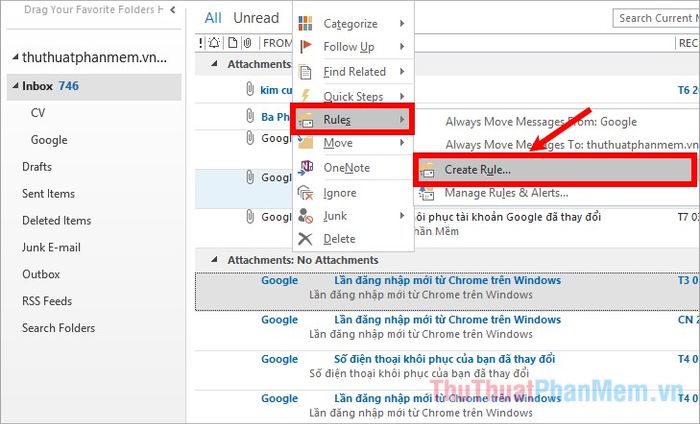Viewport: 700px width, 424px height.
Task: Open Google email received CN
Action: coord(447,331)
